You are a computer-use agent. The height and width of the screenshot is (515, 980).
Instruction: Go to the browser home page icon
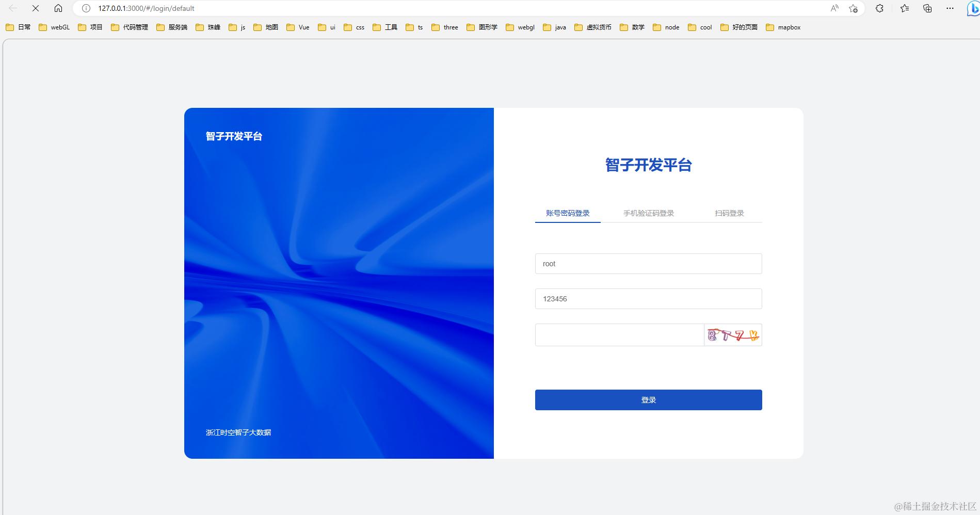tap(58, 8)
